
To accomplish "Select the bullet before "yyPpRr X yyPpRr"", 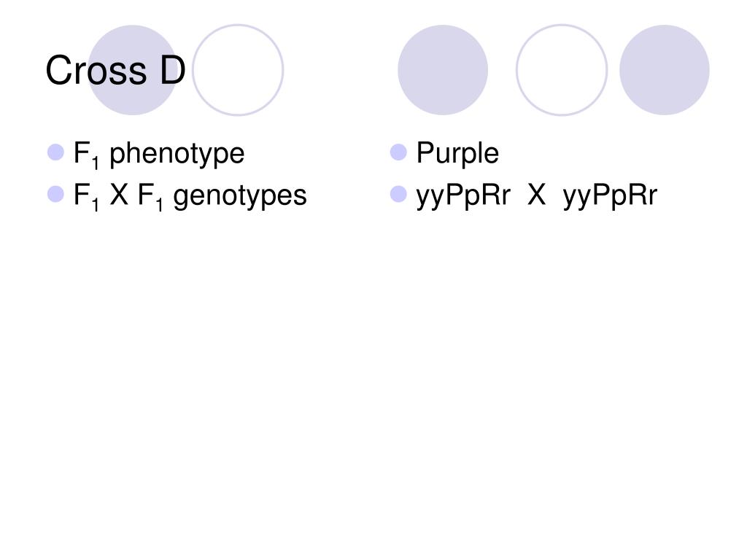I will pos(398,194).
